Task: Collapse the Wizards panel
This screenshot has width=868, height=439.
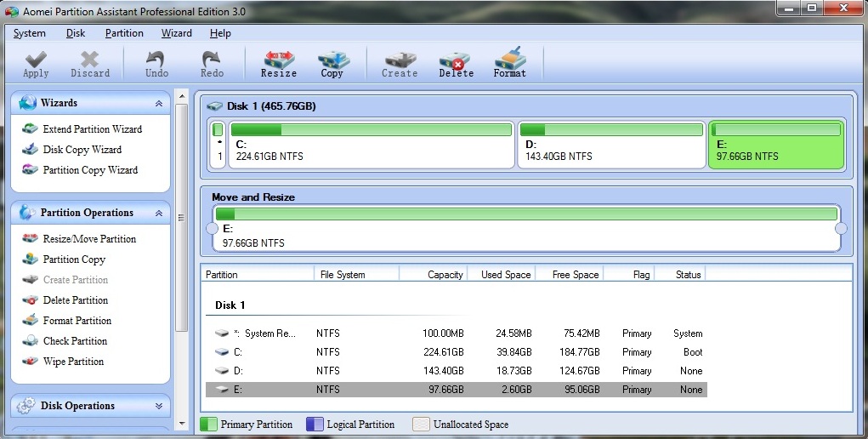Action: 159,104
